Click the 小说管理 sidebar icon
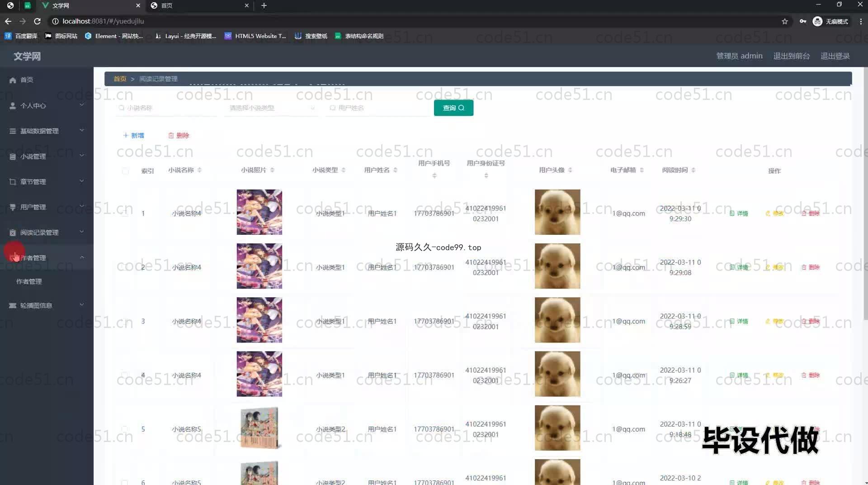868x485 pixels. [13, 157]
